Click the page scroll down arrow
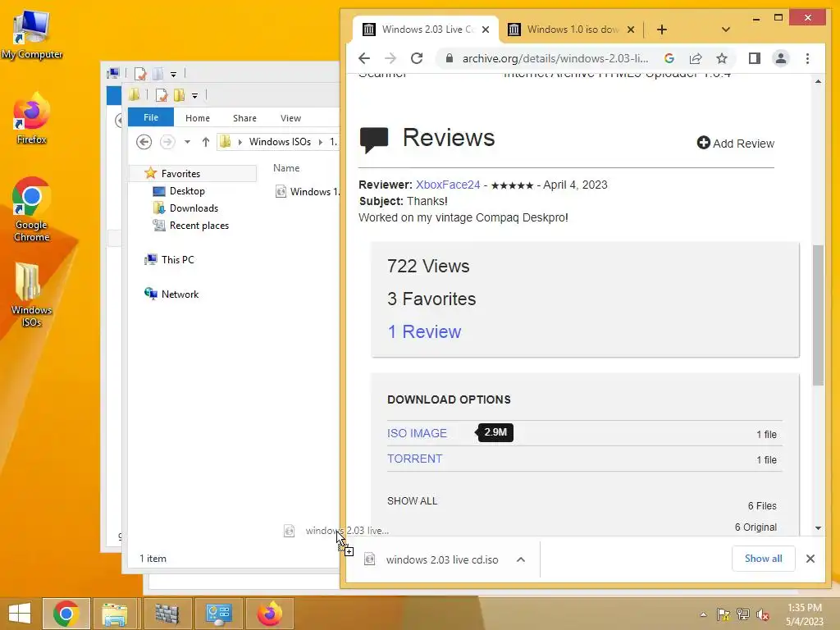840x630 pixels. coord(818,528)
